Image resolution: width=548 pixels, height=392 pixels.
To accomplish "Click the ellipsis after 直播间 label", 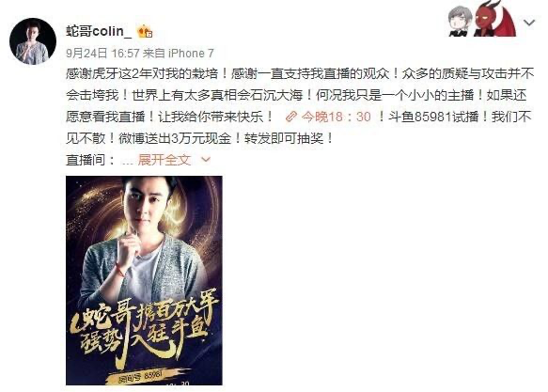I will pyautogui.click(x=127, y=161).
